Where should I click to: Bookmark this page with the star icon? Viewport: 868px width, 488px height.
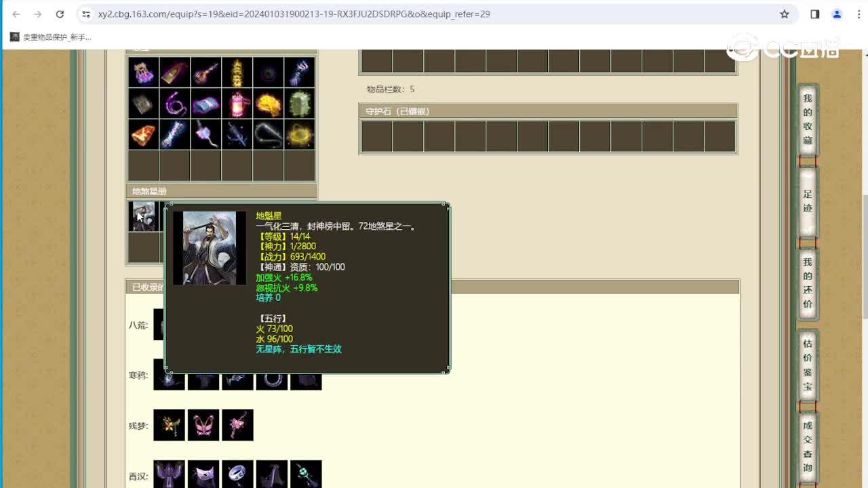785,14
